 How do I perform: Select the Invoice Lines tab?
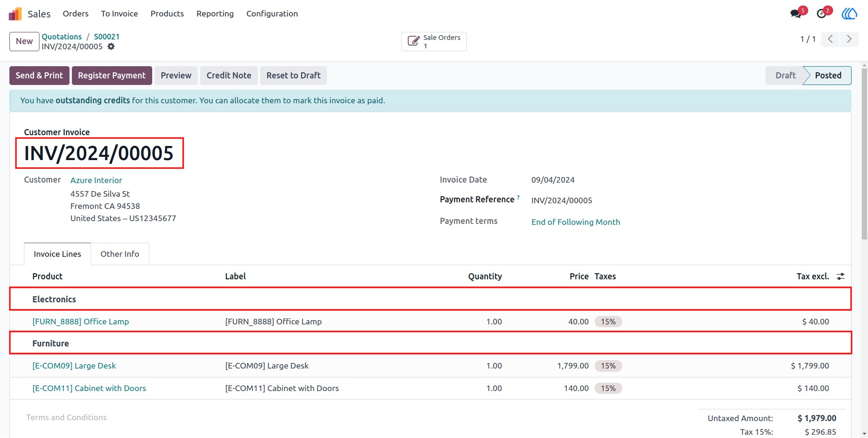coord(57,254)
